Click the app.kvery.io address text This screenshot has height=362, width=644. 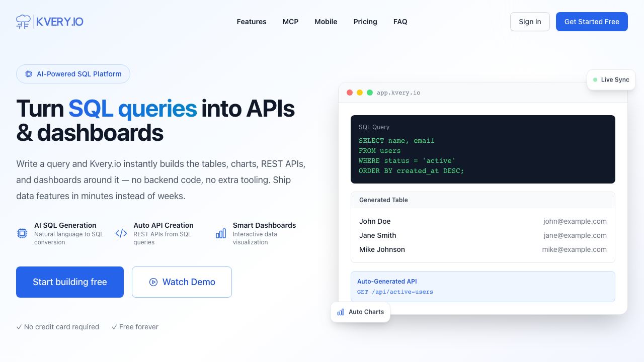(398, 93)
